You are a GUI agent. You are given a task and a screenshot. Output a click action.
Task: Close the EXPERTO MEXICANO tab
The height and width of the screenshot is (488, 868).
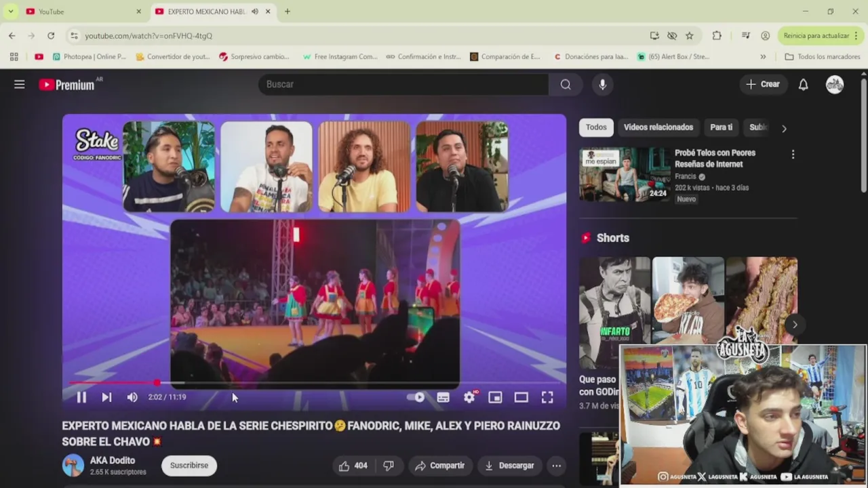tap(268, 12)
